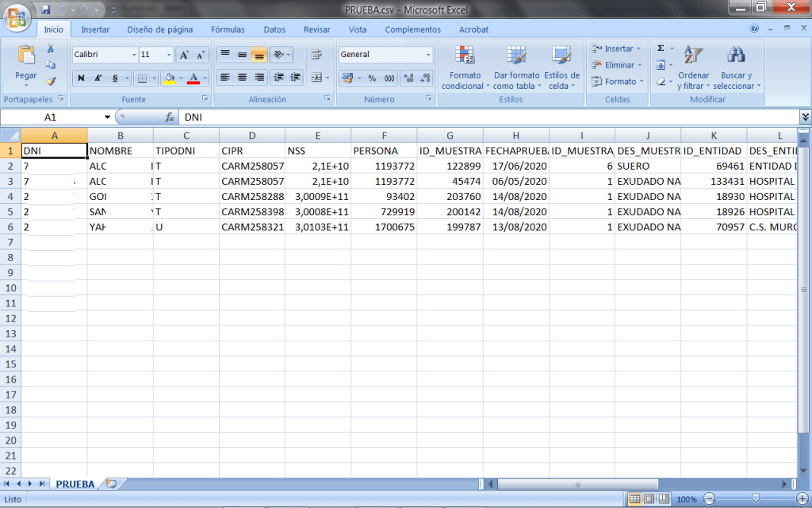
Task: Open the Diseño de página tab
Action: 160,29
